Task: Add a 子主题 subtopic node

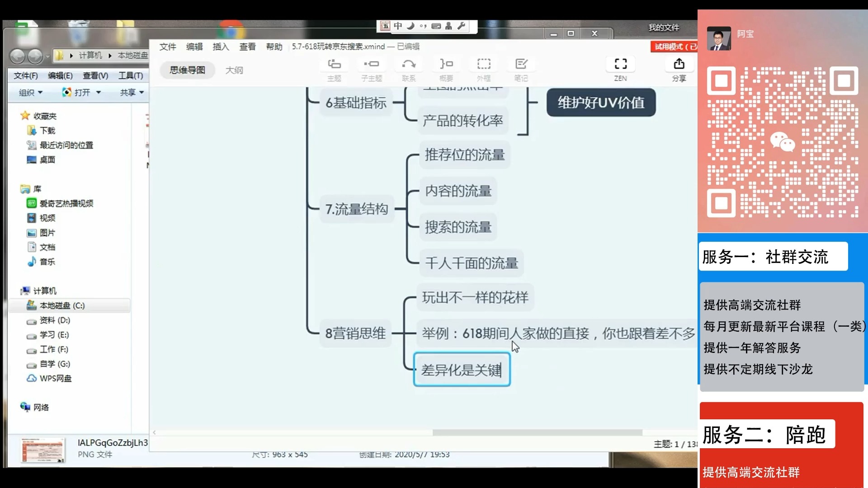Action: [371, 69]
